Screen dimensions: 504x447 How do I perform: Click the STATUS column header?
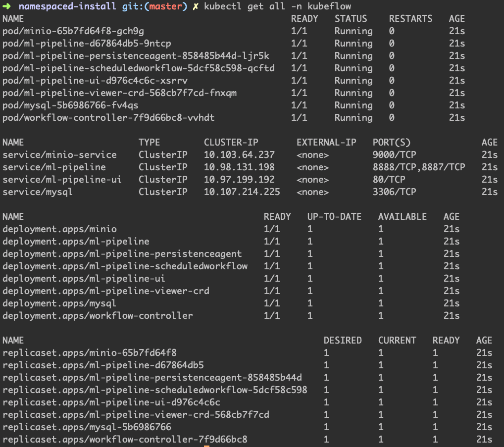click(351, 19)
